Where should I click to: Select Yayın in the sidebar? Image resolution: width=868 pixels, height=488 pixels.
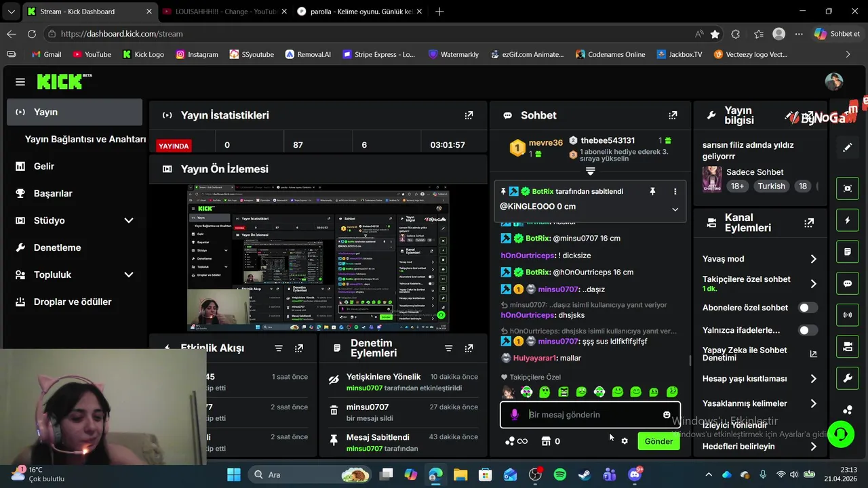[75, 112]
